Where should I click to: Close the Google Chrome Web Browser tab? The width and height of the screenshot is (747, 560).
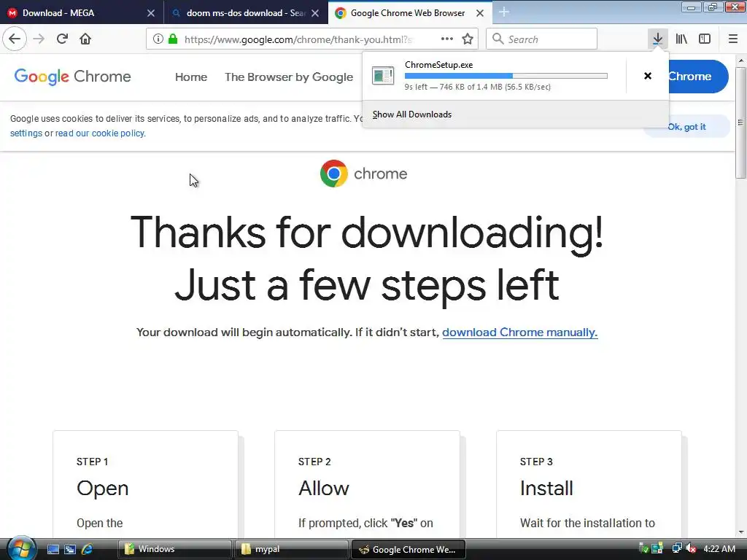coord(480,13)
